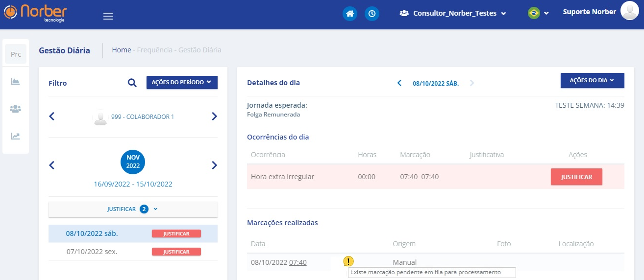Click the search magnifier in Filtro
This screenshot has width=644, height=280.
click(x=132, y=83)
